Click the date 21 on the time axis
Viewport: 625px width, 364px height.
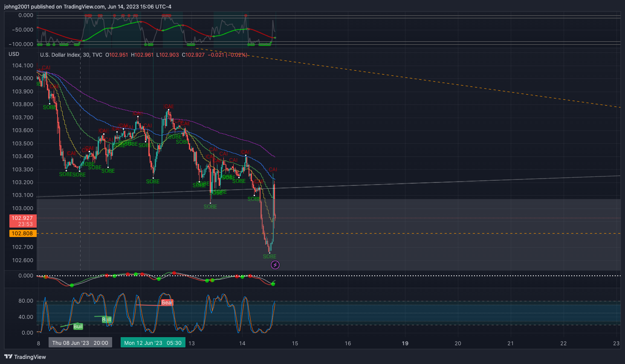[511, 344]
